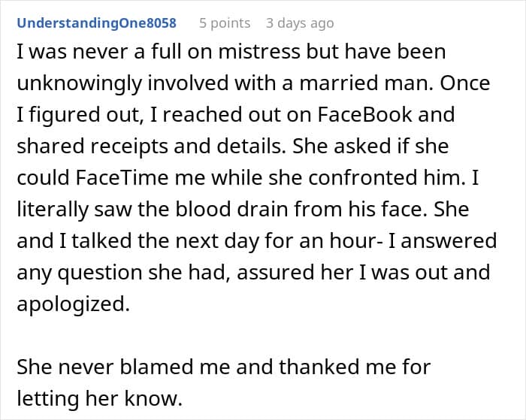Open the "3 days ago" timestamp permalink

pos(299,23)
